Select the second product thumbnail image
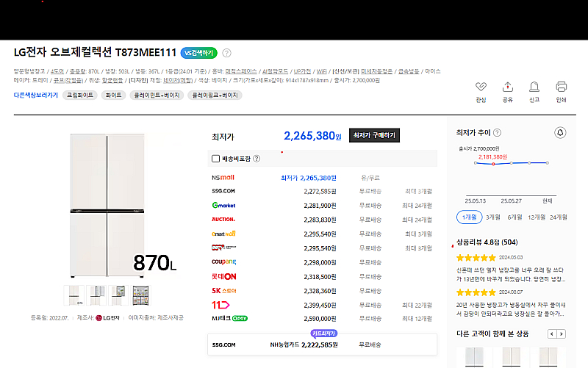Screen dimensions: 588x368 click(x=96, y=295)
